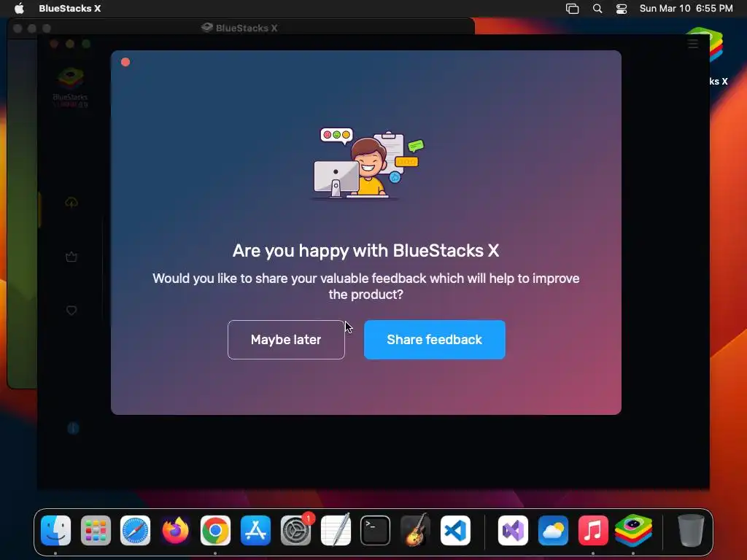This screenshot has height=560, width=747.
Task: Open Spotlight search in the menu bar
Action: (x=597, y=8)
